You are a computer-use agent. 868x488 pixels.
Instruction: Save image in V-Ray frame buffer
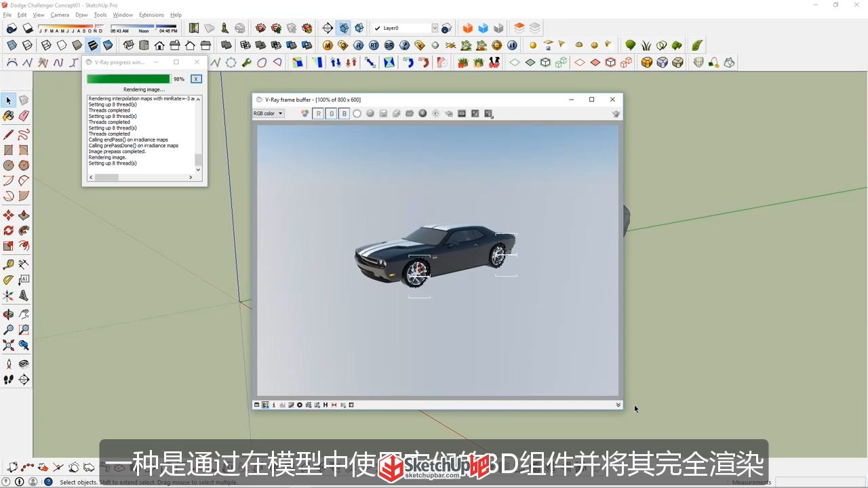[x=383, y=114]
